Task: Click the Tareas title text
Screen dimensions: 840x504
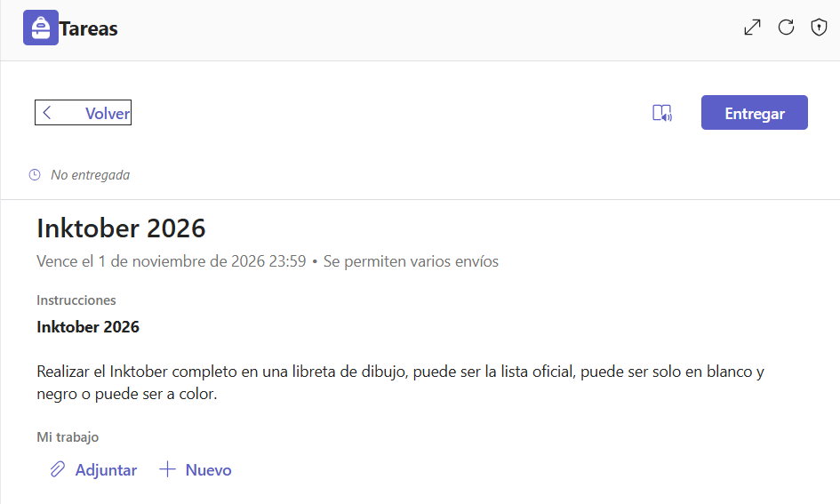Action: pyautogui.click(x=88, y=29)
